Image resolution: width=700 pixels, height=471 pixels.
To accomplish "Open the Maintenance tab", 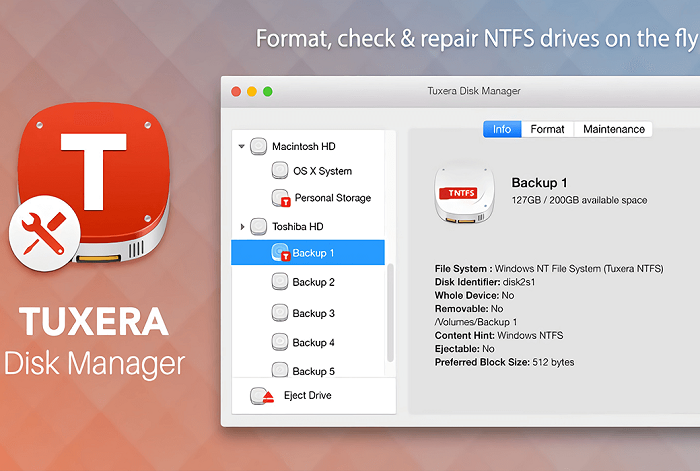I will point(613,129).
